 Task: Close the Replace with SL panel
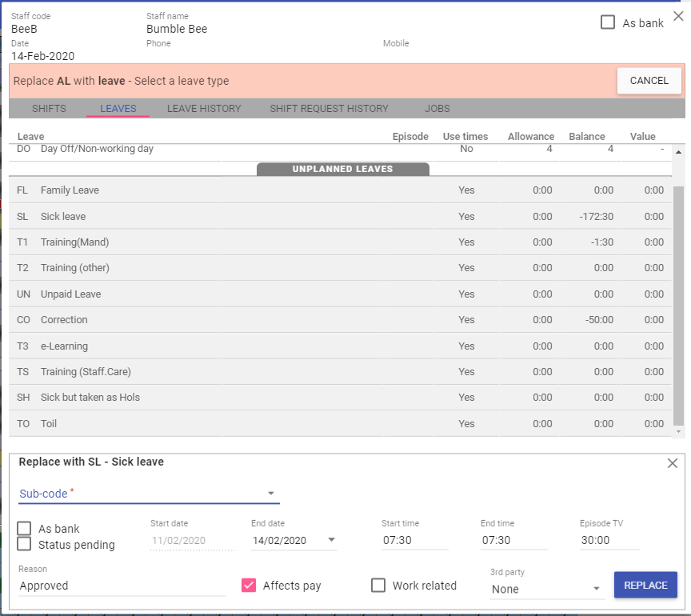pos(672,463)
